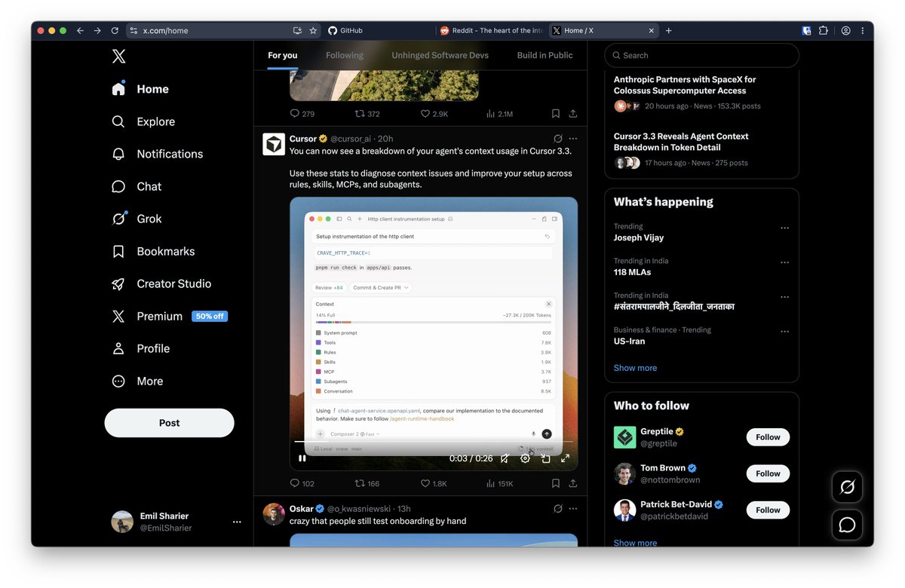The width and height of the screenshot is (905, 588).
Task: Open Bookmarks in the sidebar
Action: pos(153,251)
